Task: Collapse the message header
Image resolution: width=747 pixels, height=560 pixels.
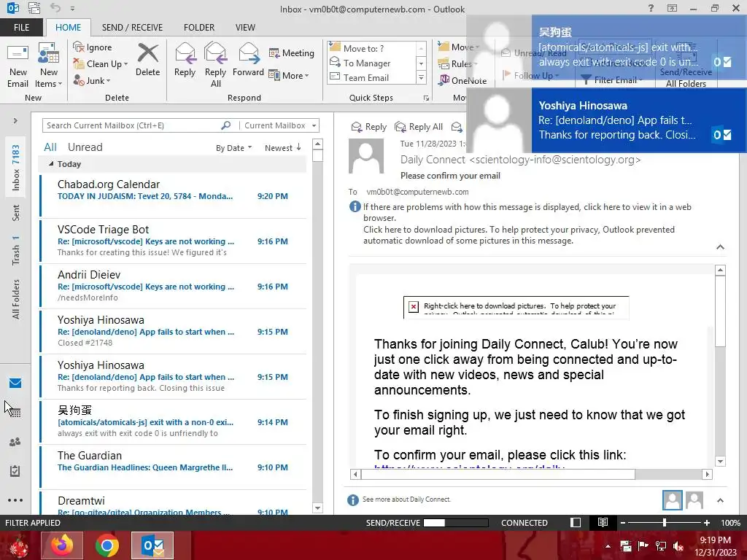Action: point(720,246)
